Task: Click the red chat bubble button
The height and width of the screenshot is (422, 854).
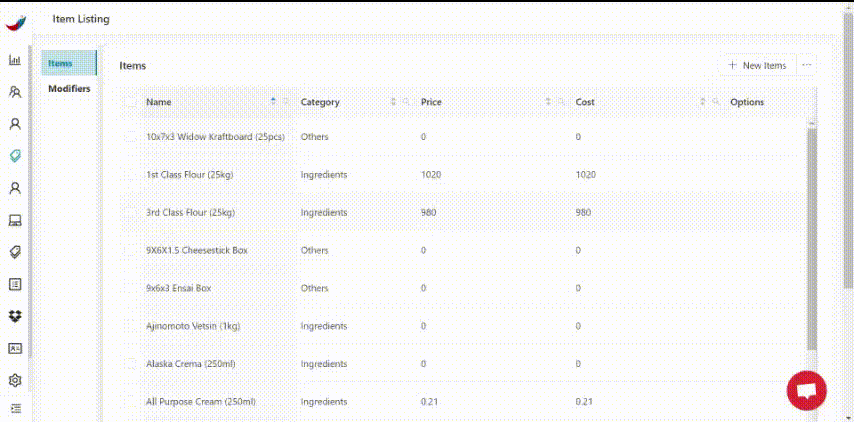Action: click(806, 390)
